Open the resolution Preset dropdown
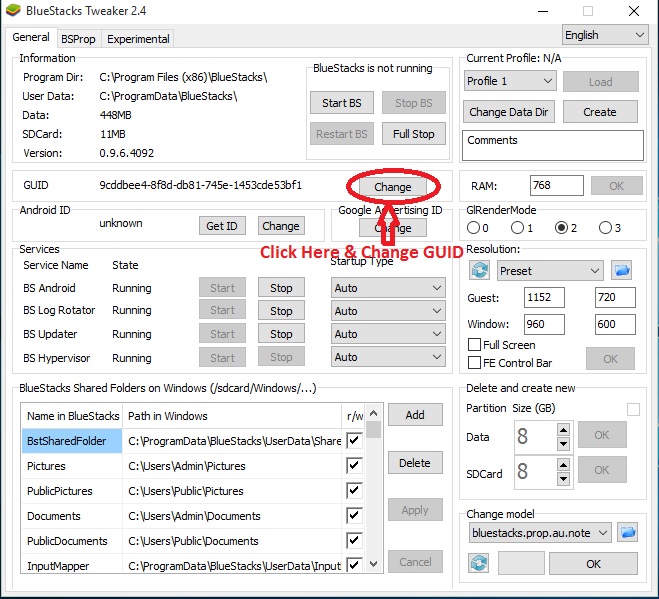The image size is (659, 599). (550, 271)
